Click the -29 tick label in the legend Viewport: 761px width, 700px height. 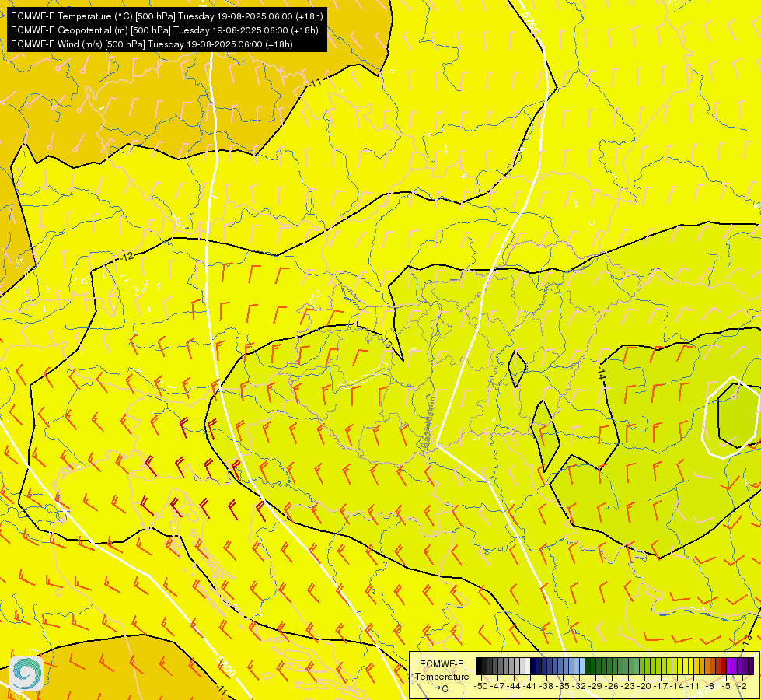tap(596, 687)
